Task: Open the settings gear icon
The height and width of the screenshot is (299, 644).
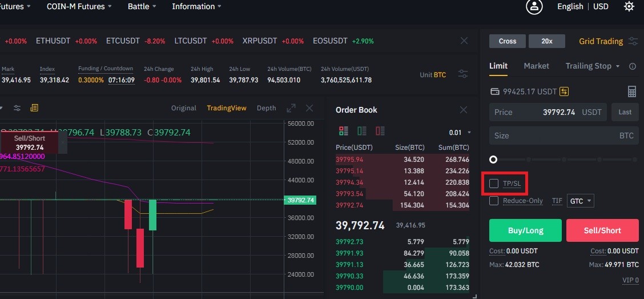Action: pyautogui.click(x=629, y=7)
